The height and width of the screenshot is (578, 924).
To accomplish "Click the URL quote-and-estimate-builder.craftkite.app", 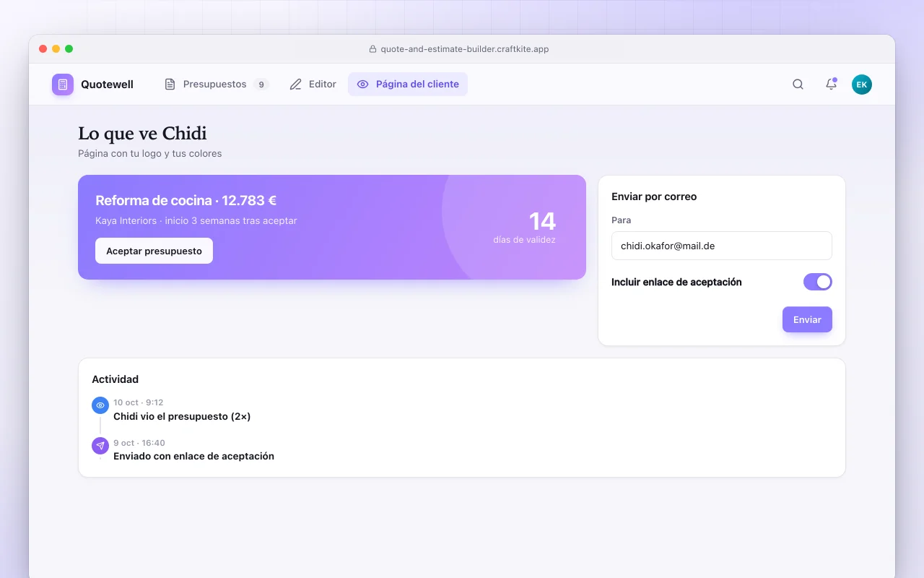I will (x=465, y=49).
